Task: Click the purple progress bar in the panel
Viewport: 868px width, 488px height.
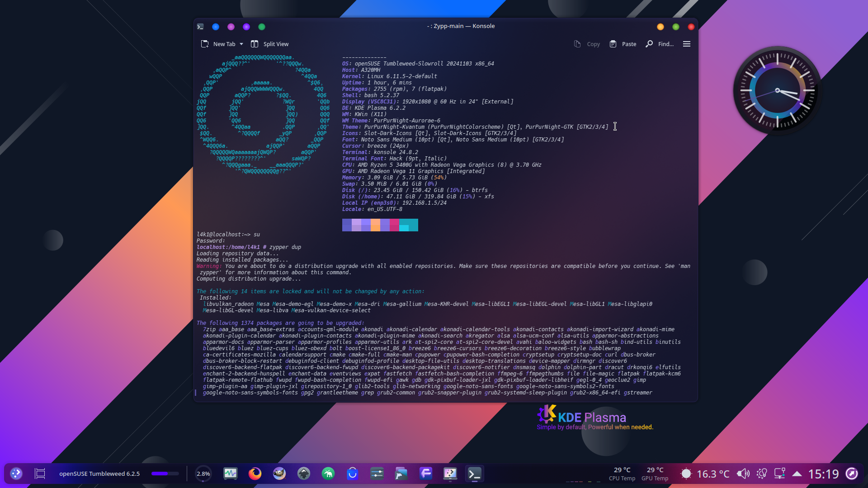Action: (x=165, y=474)
